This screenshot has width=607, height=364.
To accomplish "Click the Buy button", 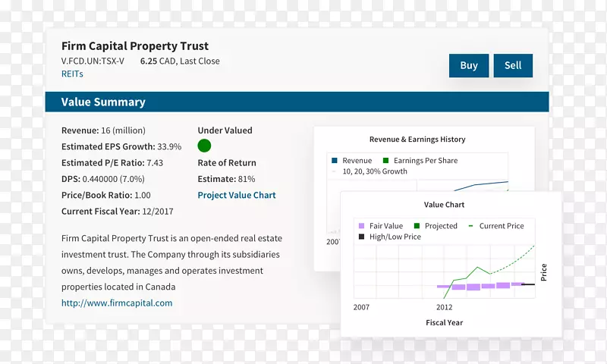I will click(469, 65).
